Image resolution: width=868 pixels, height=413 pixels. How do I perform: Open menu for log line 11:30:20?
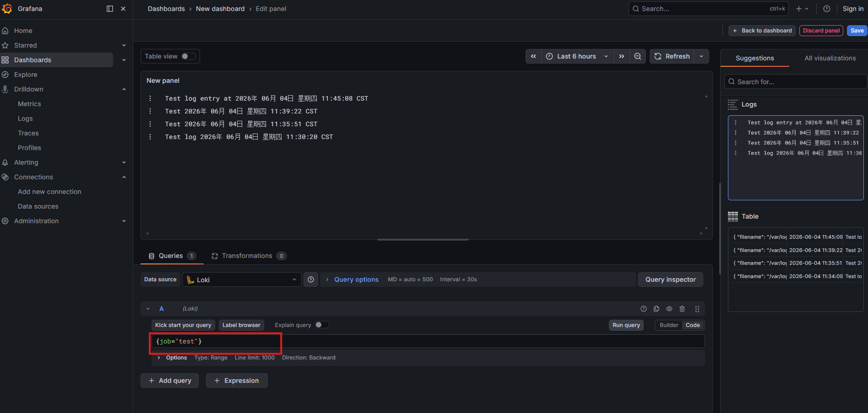(150, 137)
